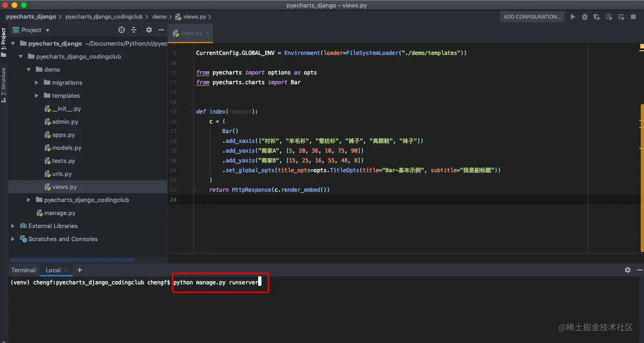The height and width of the screenshot is (343, 644).
Task: Expand External Libraries node
Action: click(13, 226)
